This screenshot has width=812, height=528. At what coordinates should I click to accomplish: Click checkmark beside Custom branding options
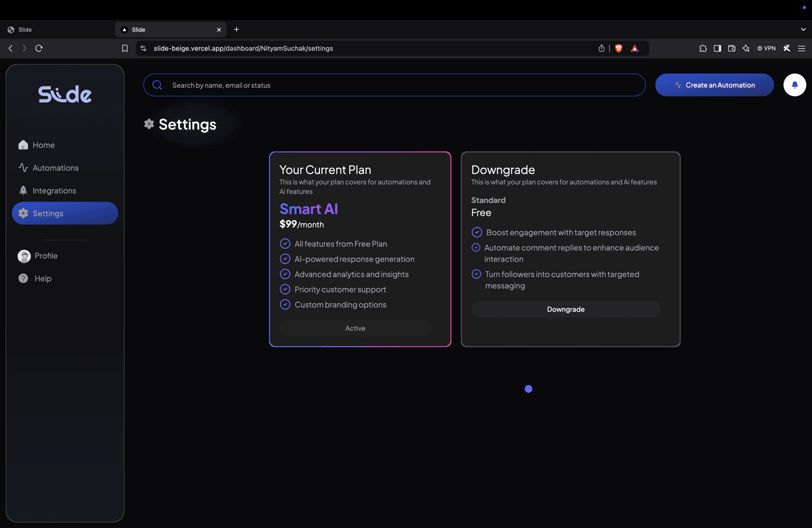[x=284, y=305]
